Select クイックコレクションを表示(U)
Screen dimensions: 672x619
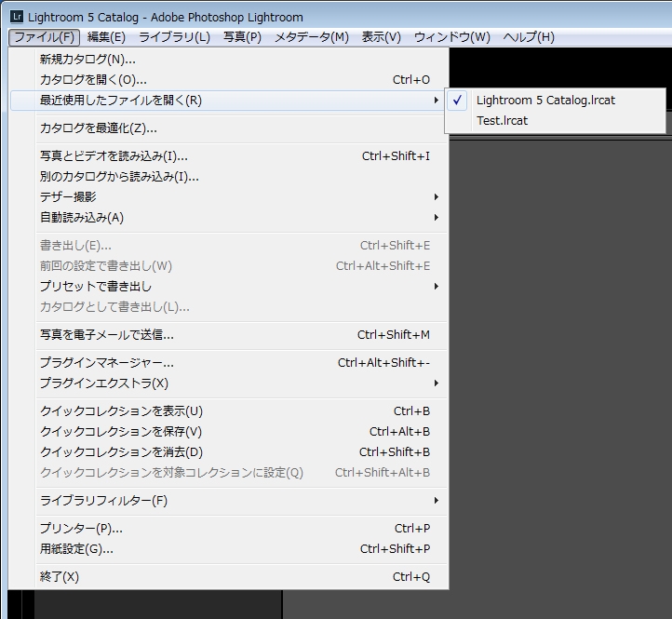point(229,411)
